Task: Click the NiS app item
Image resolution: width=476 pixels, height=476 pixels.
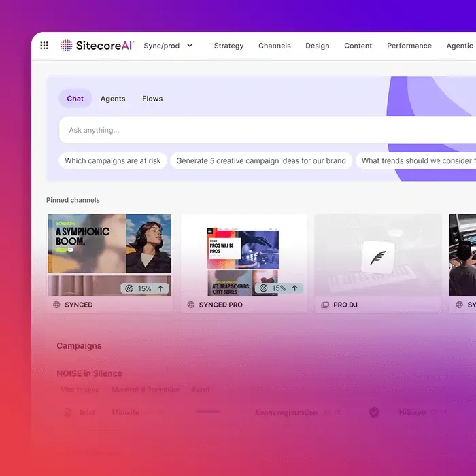Action: click(412, 412)
